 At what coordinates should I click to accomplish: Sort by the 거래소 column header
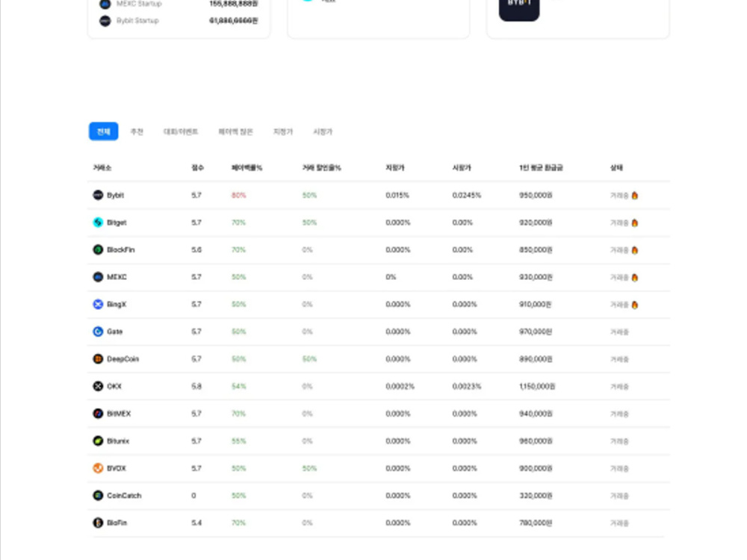click(x=102, y=167)
